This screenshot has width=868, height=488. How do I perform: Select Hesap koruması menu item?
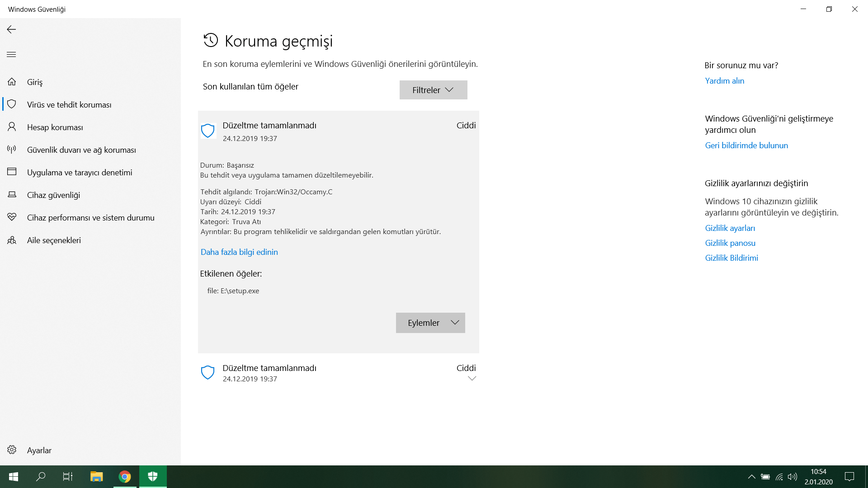(55, 127)
